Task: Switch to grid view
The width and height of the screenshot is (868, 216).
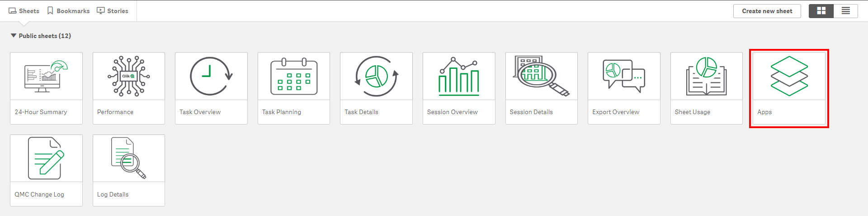Action: click(x=821, y=11)
